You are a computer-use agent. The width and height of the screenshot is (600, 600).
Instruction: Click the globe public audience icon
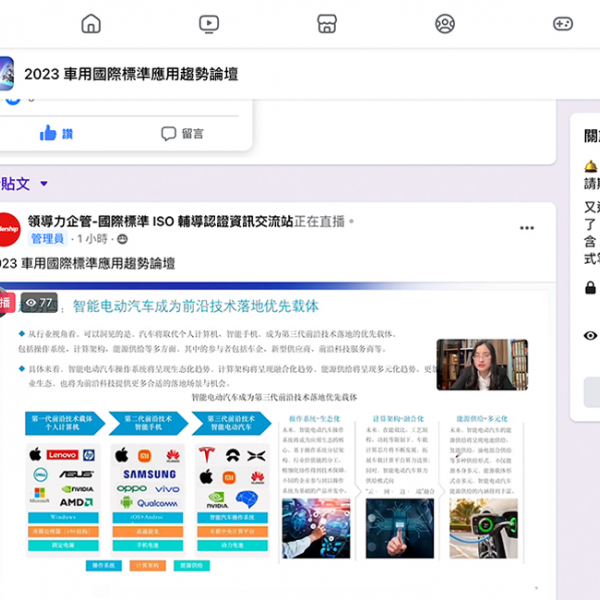[x=123, y=240]
